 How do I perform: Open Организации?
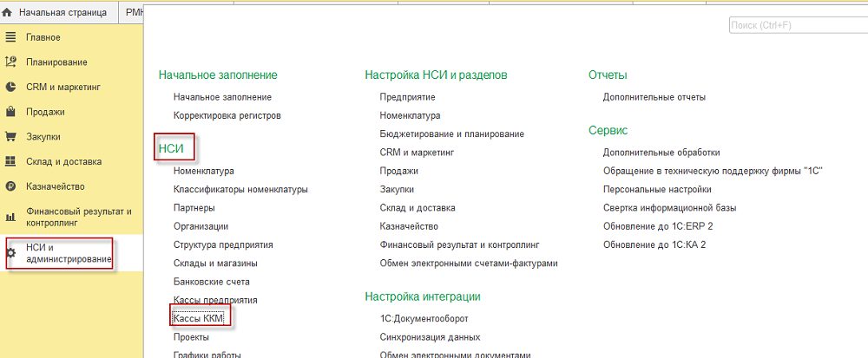pyautogui.click(x=201, y=226)
